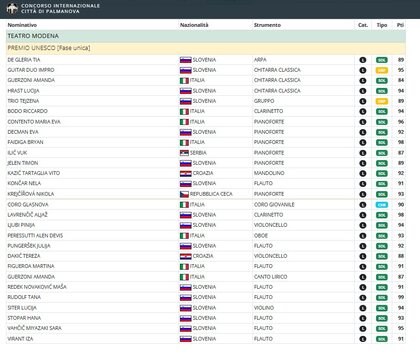Click category circle icon for Virant Iza
This screenshot has width=420, height=360.
coord(363,339)
